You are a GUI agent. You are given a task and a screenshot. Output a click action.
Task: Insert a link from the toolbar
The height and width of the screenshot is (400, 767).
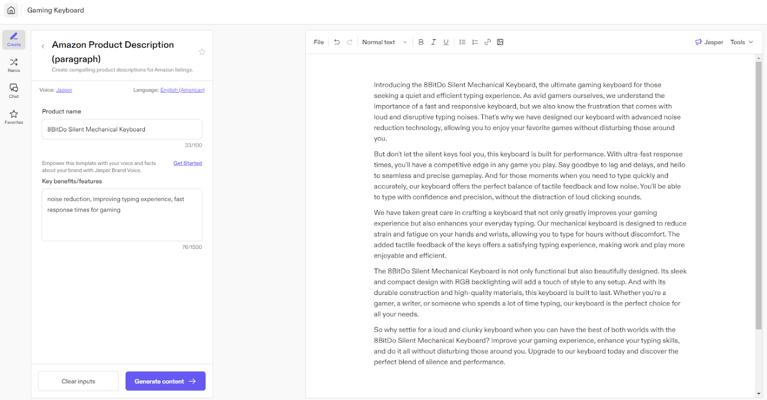tap(488, 42)
